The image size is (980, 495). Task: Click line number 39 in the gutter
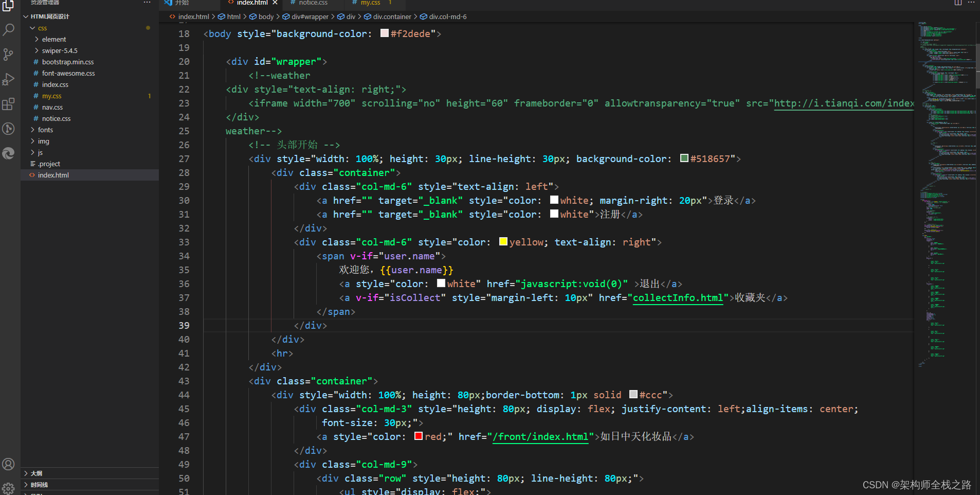[184, 325]
